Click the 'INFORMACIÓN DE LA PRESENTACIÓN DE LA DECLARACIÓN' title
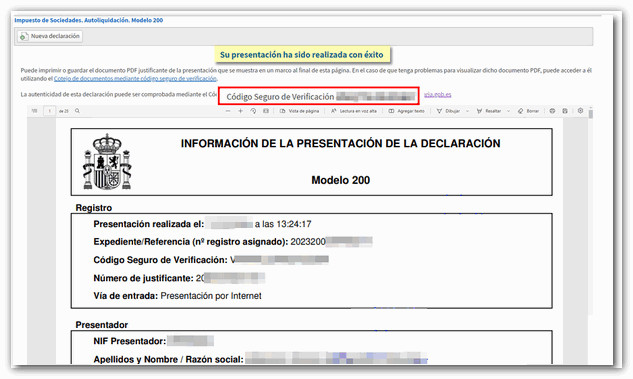This screenshot has width=633, height=379. click(x=340, y=144)
